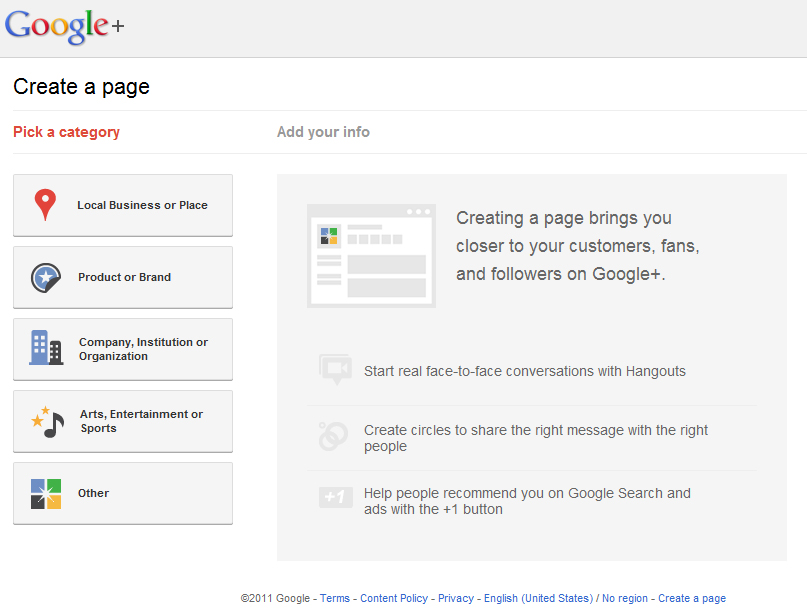The height and width of the screenshot is (615, 807).
Task: Open the Privacy footer link
Action: pyautogui.click(x=455, y=598)
